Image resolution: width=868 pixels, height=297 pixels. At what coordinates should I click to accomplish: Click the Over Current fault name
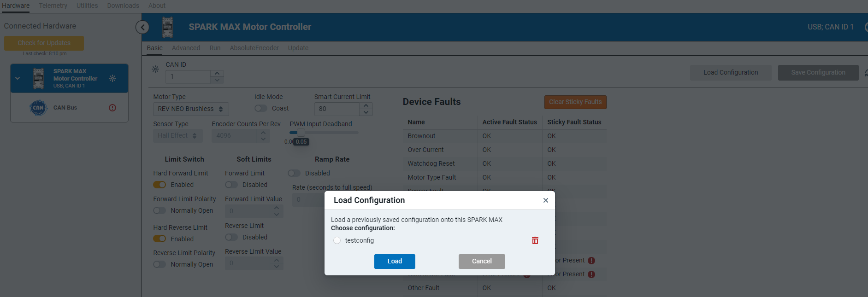click(425, 150)
